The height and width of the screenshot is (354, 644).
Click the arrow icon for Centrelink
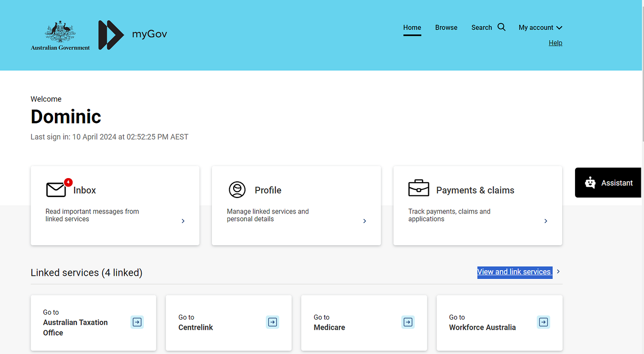(x=272, y=322)
